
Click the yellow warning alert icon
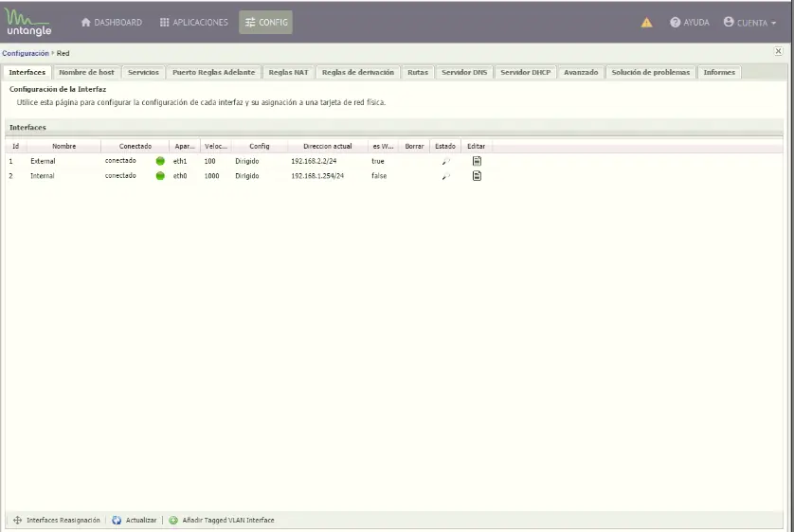(x=646, y=23)
